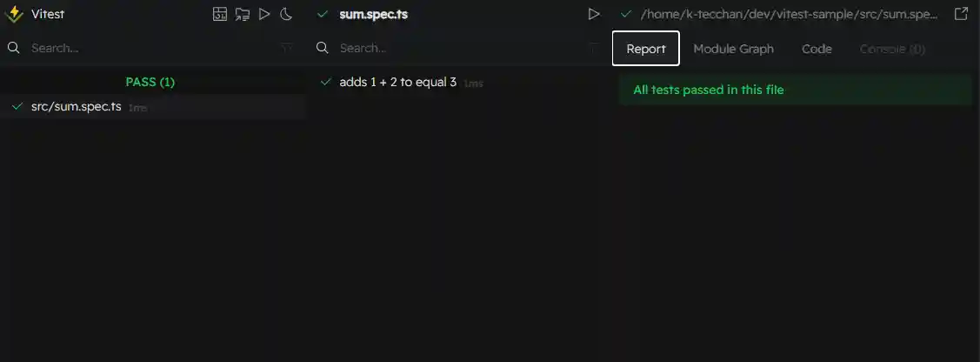The image size is (980, 362).
Task: Open the dashboard view icon
Action: pos(221,14)
